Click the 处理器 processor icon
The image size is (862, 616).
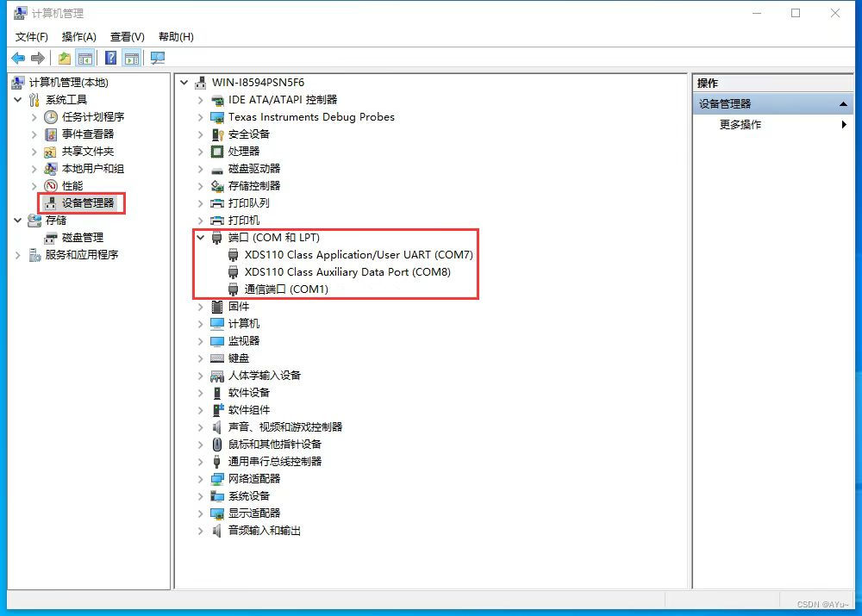click(217, 151)
